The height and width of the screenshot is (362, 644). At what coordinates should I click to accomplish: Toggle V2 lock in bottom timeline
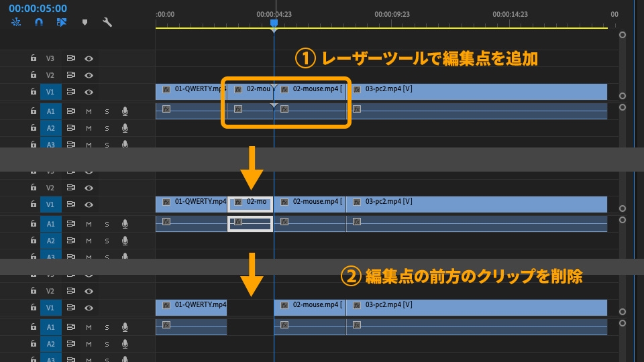(34, 290)
